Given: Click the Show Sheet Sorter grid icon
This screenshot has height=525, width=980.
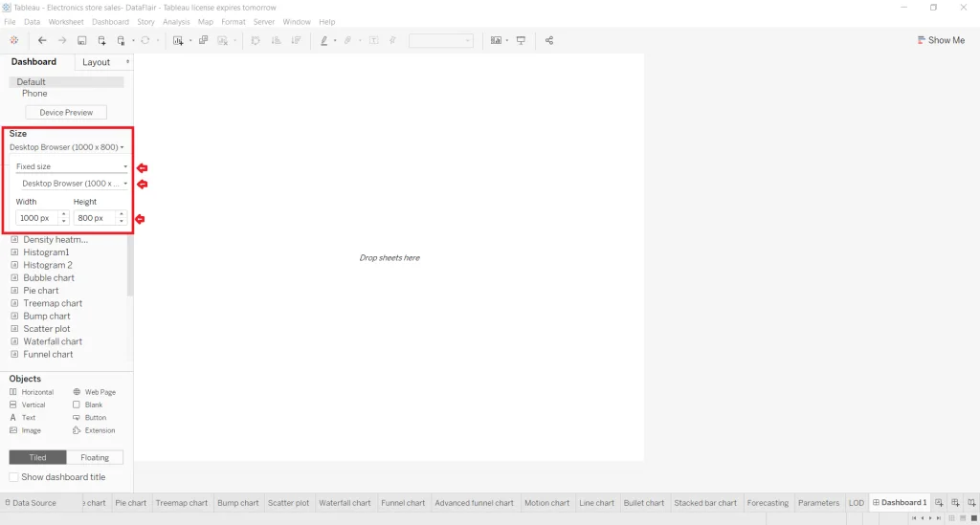Looking at the screenshot, I should (952, 518).
